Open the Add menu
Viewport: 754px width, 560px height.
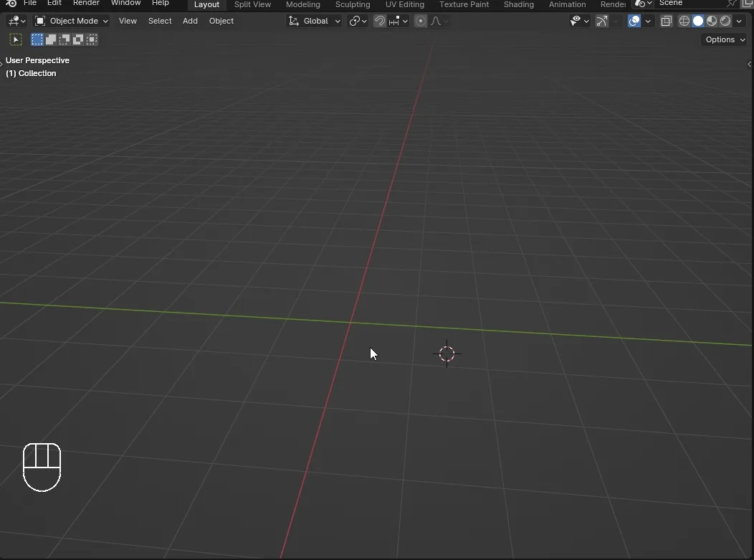pyautogui.click(x=189, y=21)
